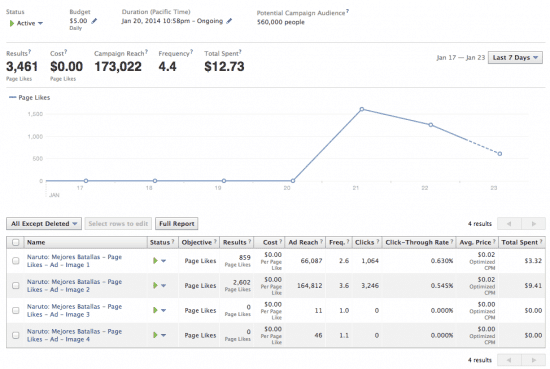Go to next page arrow above table
This screenshot has height=369, width=550.
(x=534, y=223)
